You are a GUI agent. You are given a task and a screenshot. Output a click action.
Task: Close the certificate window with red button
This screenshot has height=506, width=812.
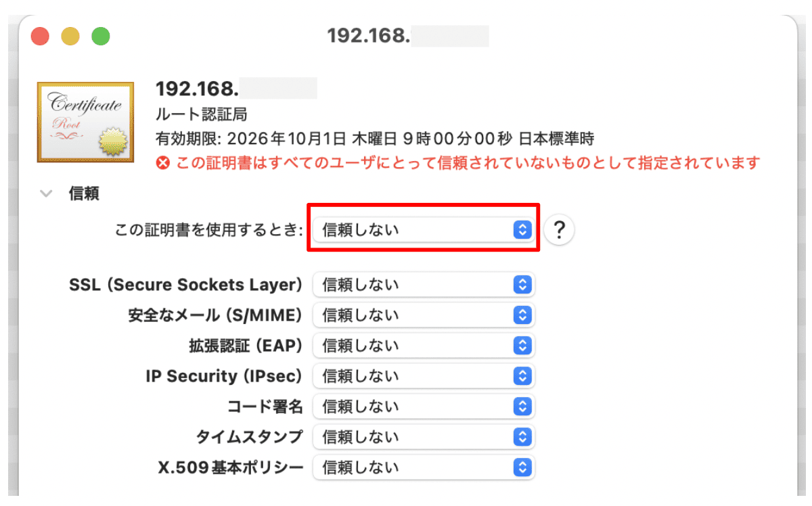pyautogui.click(x=40, y=36)
